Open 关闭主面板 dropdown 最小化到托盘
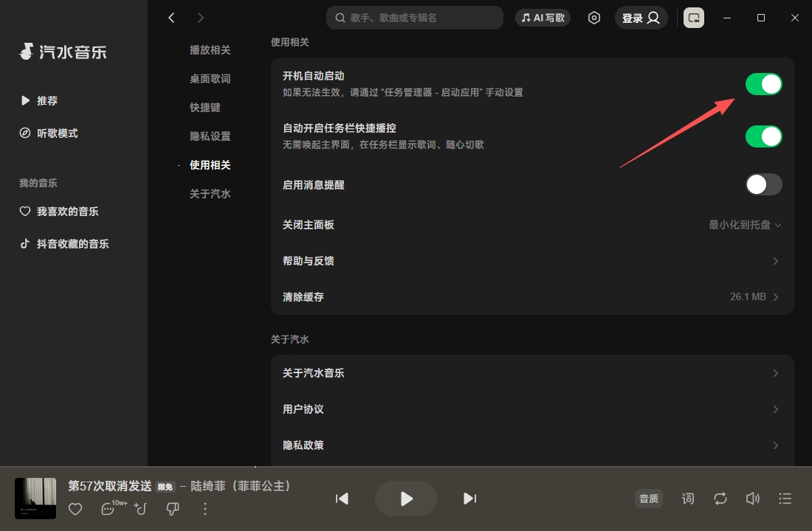 click(x=745, y=225)
